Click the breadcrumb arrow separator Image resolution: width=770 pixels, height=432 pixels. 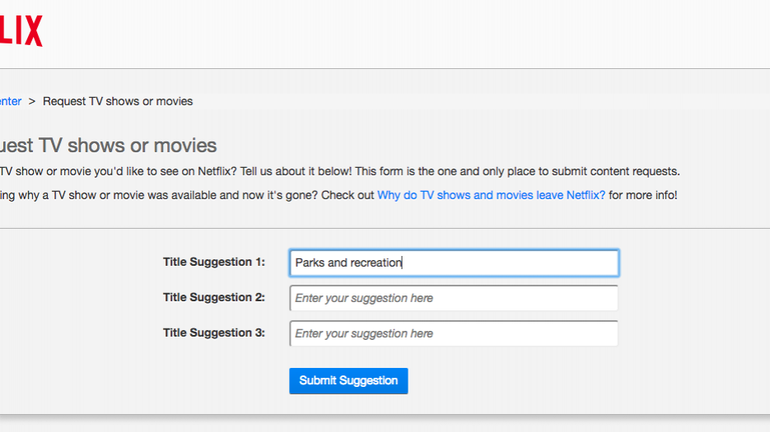coord(32,101)
